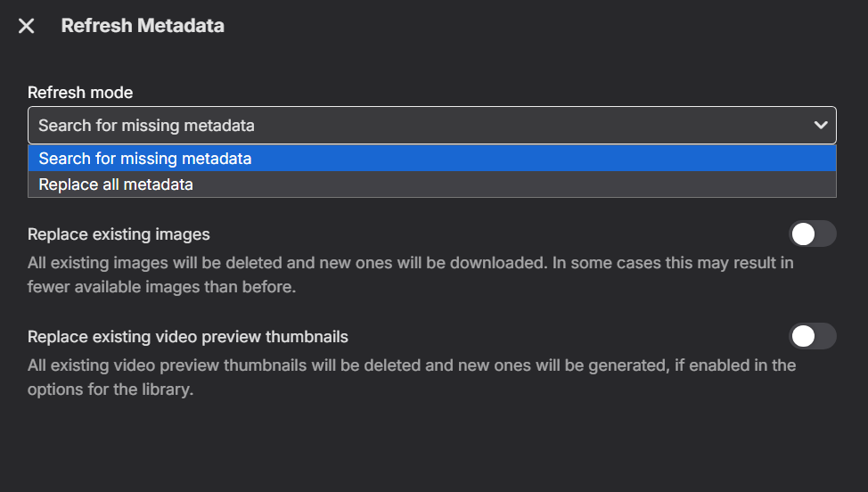868x492 pixels.
Task: Click the blank area of the Replace all metadata row
Action: tap(515, 184)
